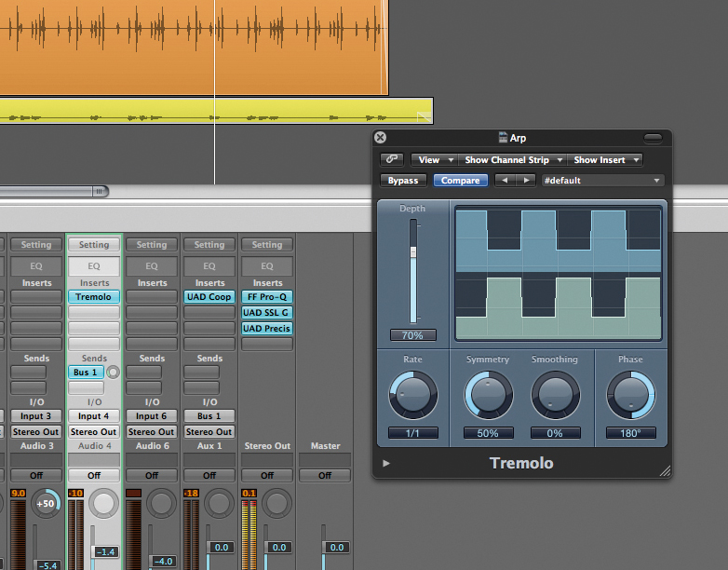Viewport: 728px width, 570px height.
Task: Open Show Insert dropdown
Action: [x=605, y=160]
